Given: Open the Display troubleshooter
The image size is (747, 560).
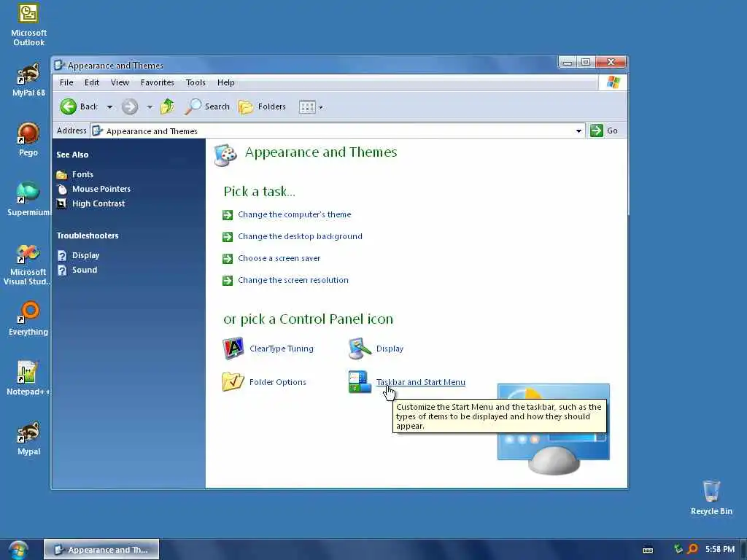Looking at the screenshot, I should click(x=86, y=255).
